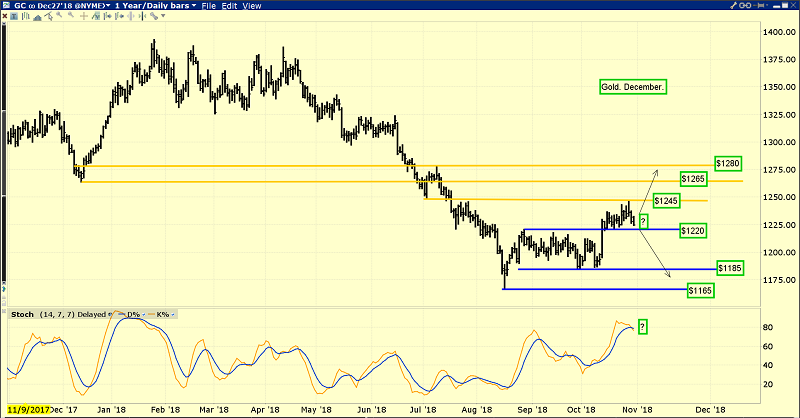The image size is (800, 418).
Task: Open the 1 Year/Daily bars dropdown
Action: click(x=156, y=6)
